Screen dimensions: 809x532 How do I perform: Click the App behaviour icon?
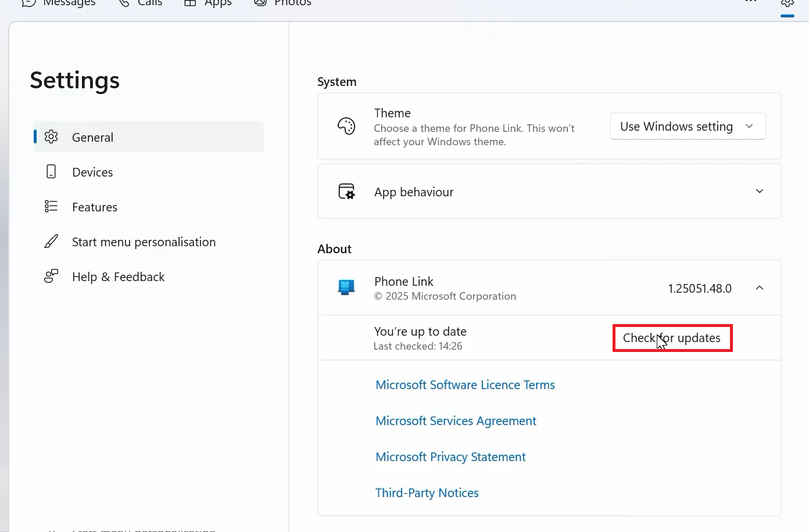pos(346,191)
